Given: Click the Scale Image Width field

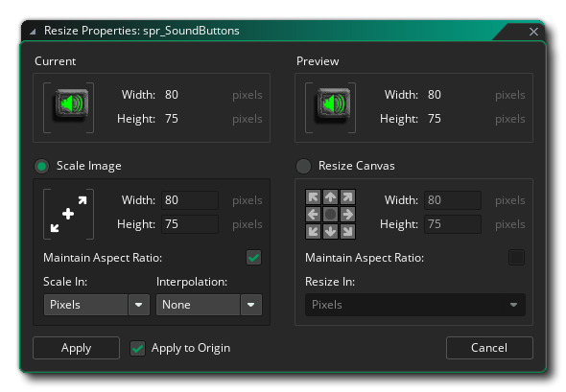Looking at the screenshot, I should pos(190,200).
